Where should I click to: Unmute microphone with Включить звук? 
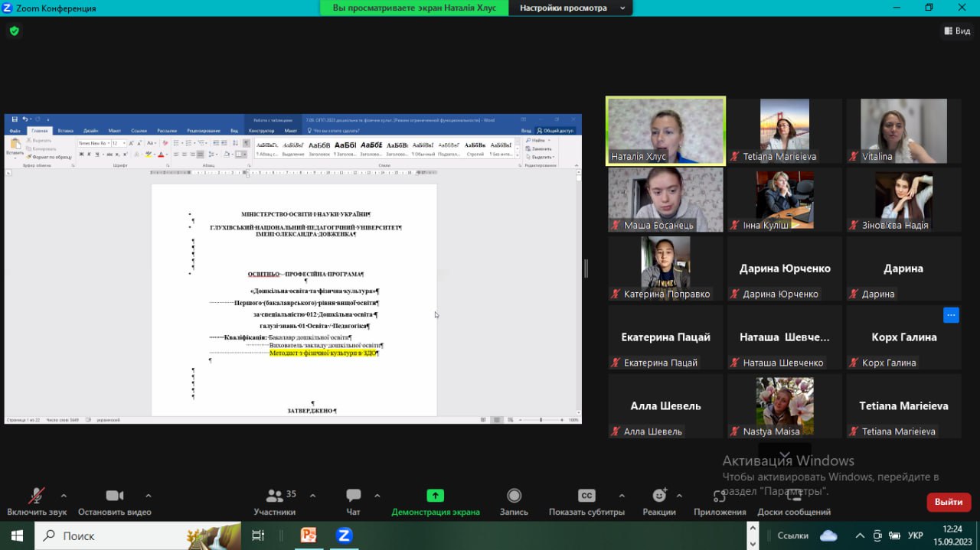click(36, 502)
